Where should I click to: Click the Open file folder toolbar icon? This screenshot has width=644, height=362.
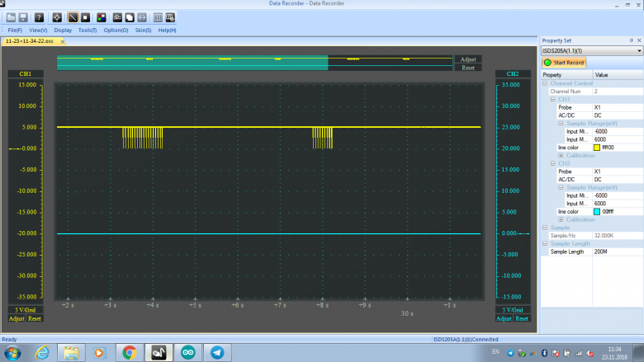click(x=11, y=17)
